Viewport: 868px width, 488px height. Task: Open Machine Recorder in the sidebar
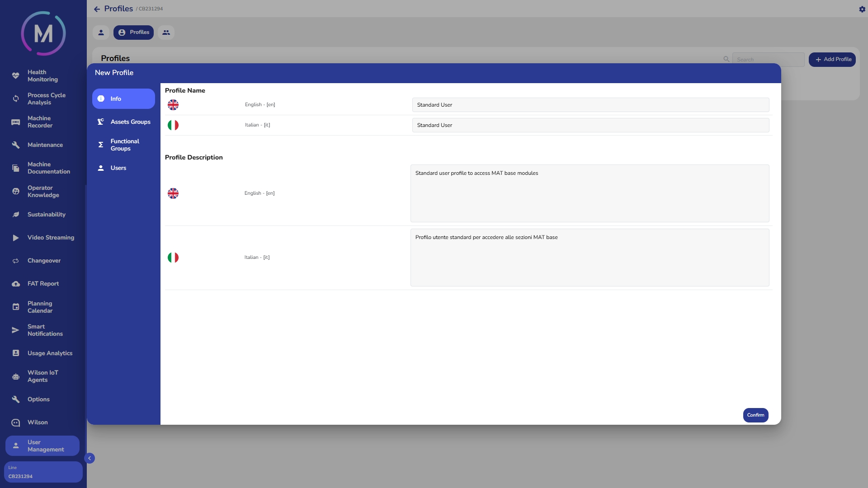point(40,122)
